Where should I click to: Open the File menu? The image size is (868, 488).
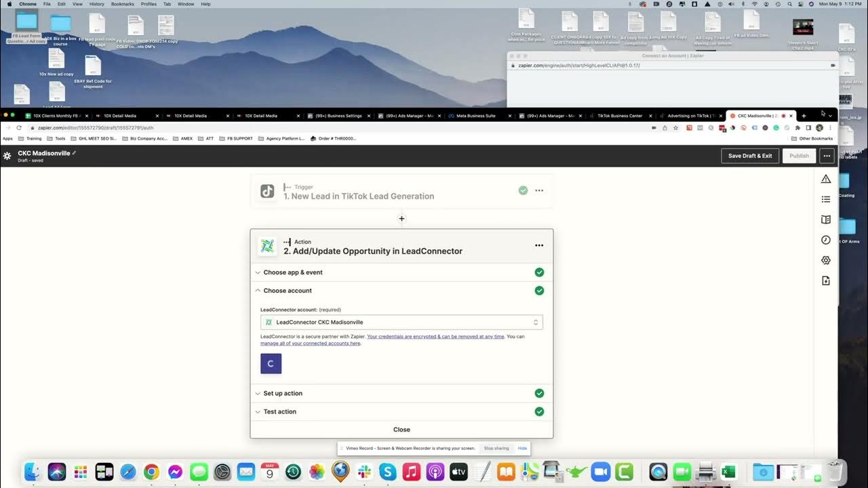pyautogui.click(x=47, y=4)
